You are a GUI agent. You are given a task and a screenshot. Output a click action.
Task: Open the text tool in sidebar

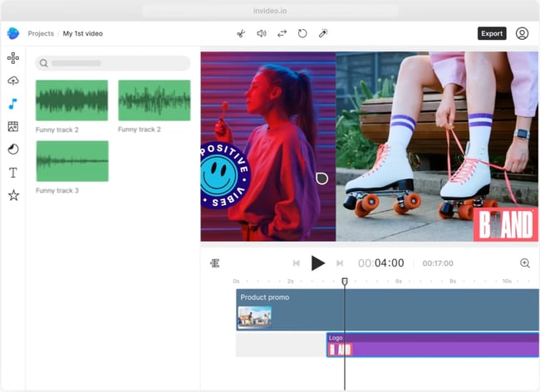(x=12, y=173)
